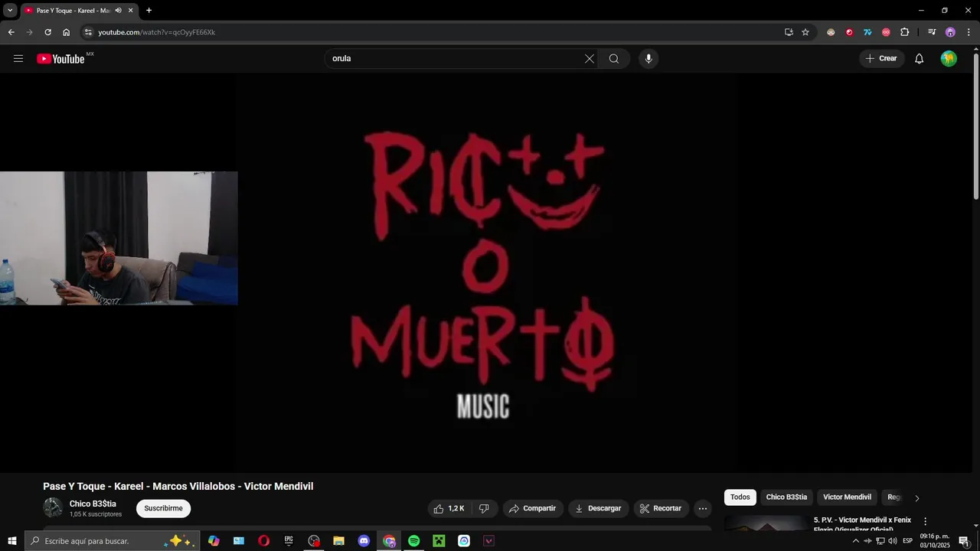Image resolution: width=980 pixels, height=551 pixels.
Task: View site information icon in address bar
Action: [88, 32]
